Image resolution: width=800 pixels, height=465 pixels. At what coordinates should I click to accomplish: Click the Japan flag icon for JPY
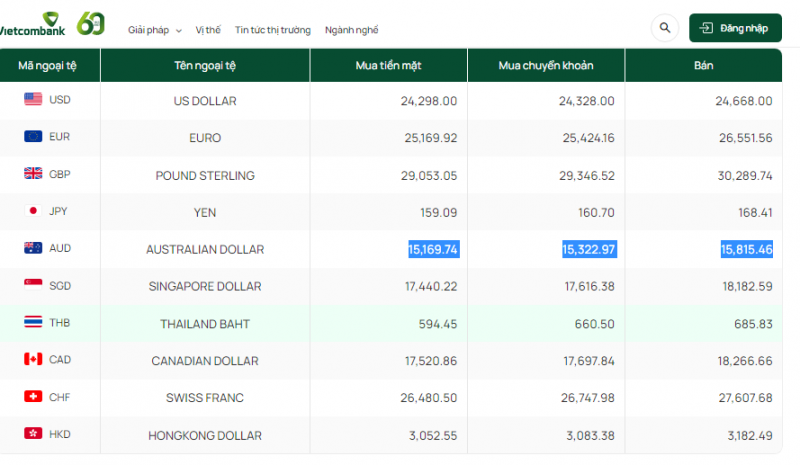(32, 211)
